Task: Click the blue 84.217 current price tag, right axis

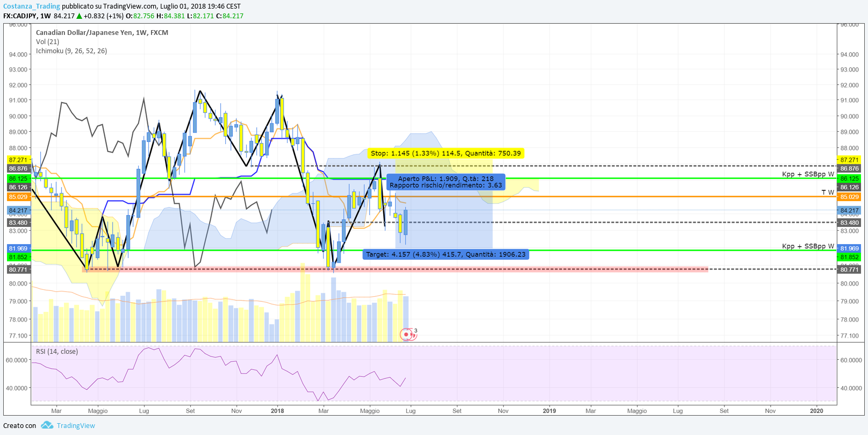Action: [x=850, y=211]
